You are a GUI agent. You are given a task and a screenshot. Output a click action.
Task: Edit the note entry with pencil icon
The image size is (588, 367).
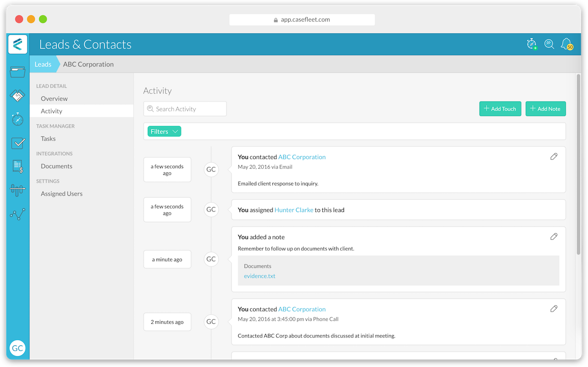point(554,236)
